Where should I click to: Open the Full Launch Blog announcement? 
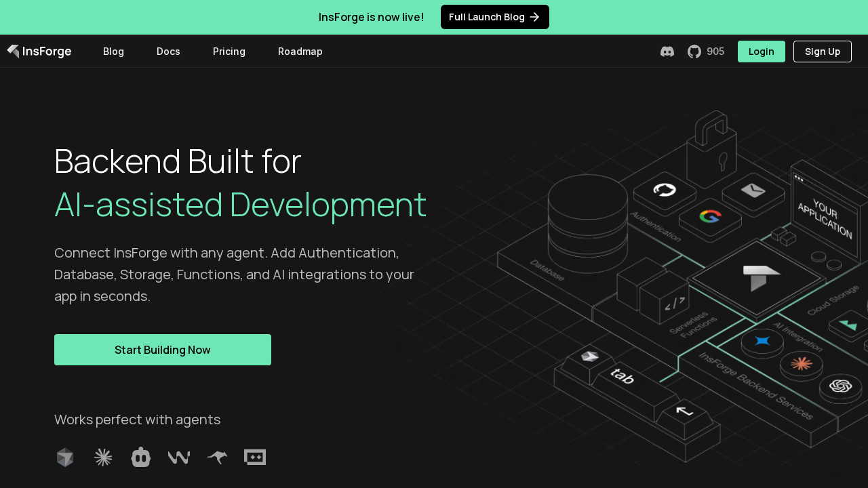(494, 17)
